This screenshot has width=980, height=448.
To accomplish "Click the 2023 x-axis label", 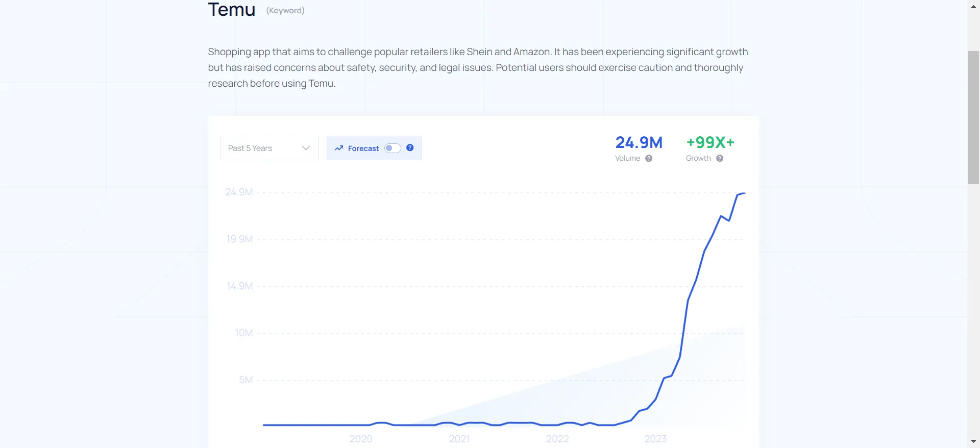I will pos(655,439).
